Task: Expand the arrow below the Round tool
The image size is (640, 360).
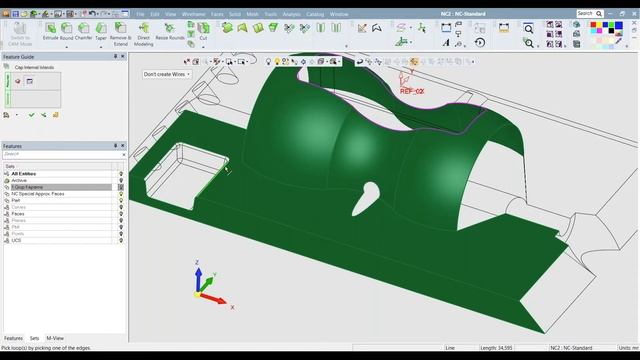Action: [x=67, y=47]
